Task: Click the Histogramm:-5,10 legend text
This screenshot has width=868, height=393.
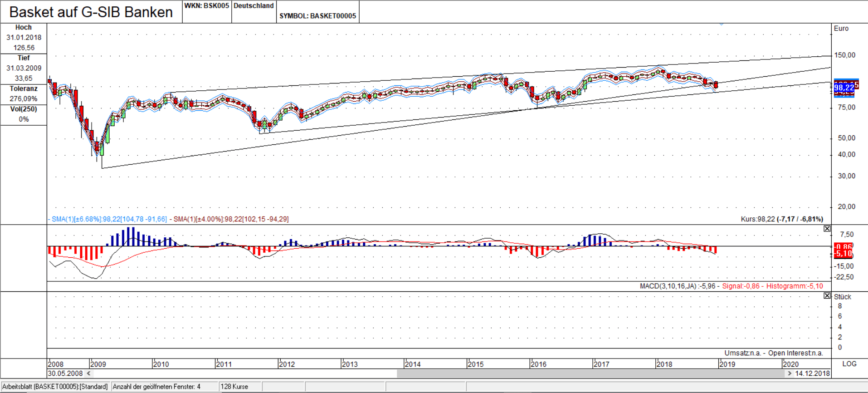Action: pyautogui.click(x=795, y=286)
